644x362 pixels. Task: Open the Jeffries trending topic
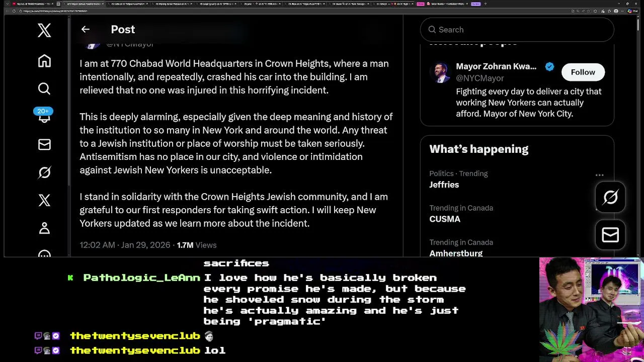pos(444,185)
